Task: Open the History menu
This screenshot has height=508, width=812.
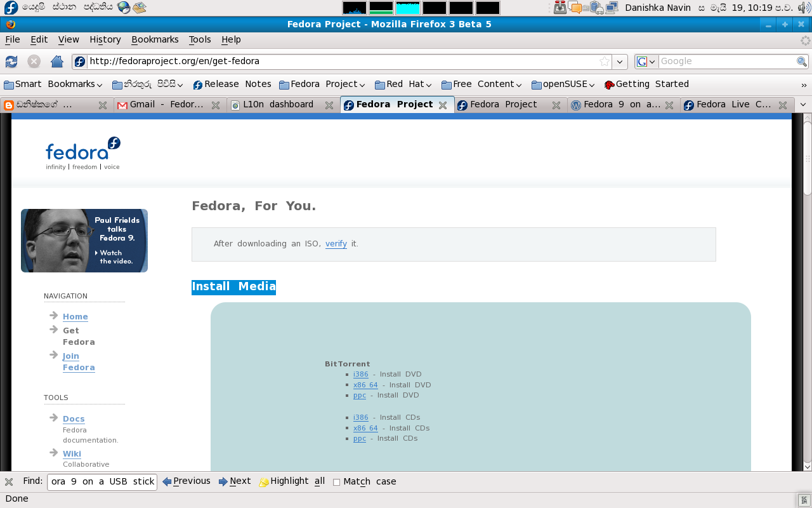Action: [105, 39]
